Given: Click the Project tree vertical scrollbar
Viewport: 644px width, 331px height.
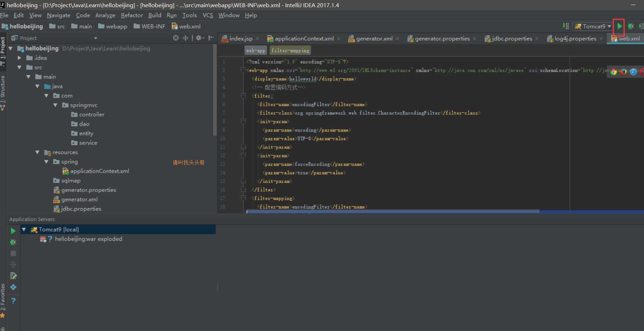Looking at the screenshot, I should coord(215,90).
